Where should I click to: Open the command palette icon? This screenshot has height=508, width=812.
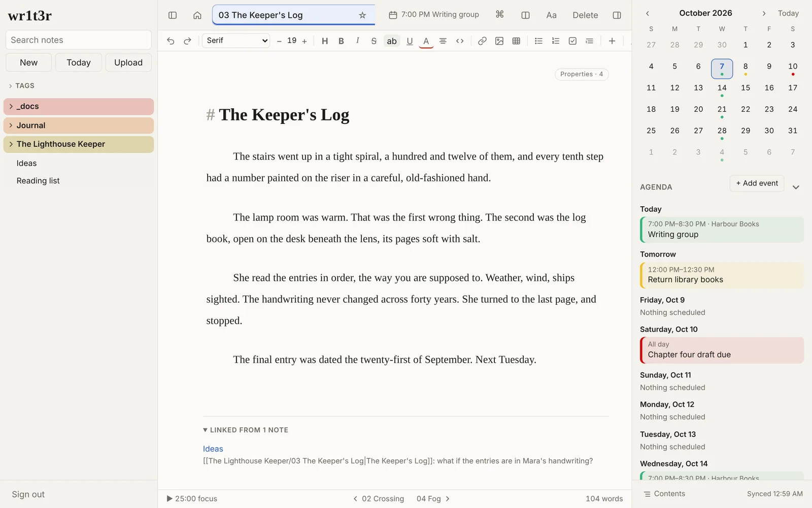(x=500, y=15)
